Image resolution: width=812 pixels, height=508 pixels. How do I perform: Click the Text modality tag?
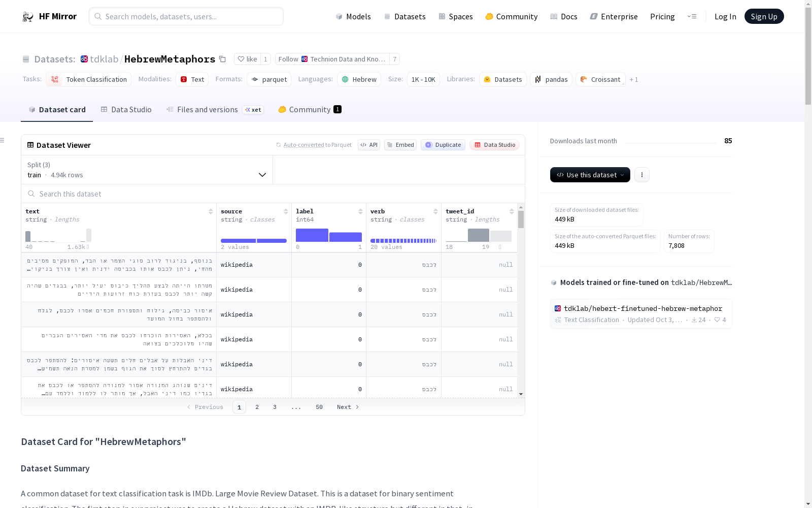point(192,79)
